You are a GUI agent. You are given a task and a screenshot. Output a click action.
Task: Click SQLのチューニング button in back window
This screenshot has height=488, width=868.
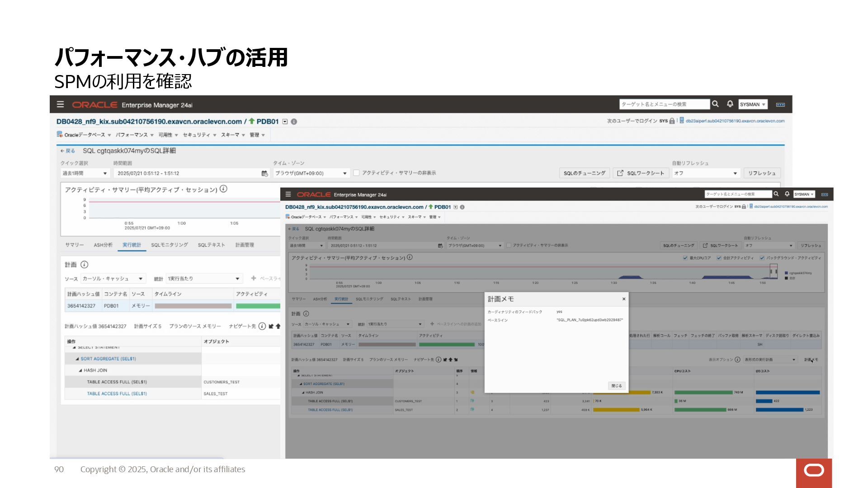(x=585, y=173)
